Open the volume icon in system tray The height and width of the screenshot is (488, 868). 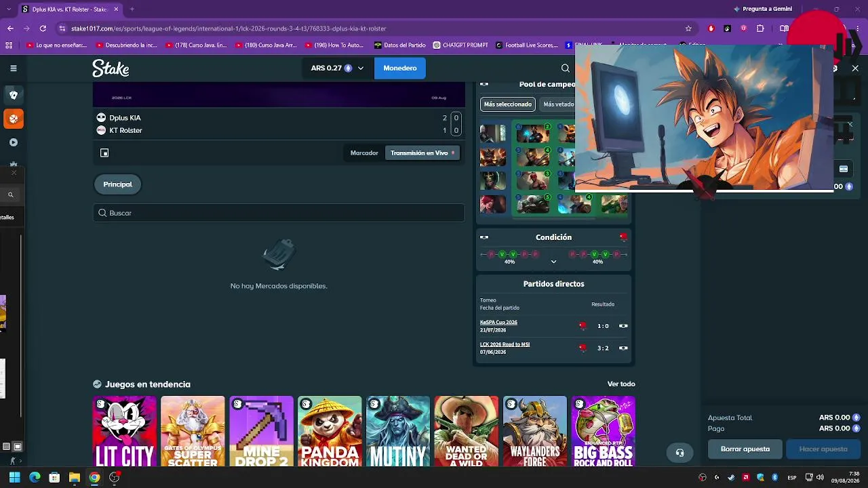tap(820, 477)
